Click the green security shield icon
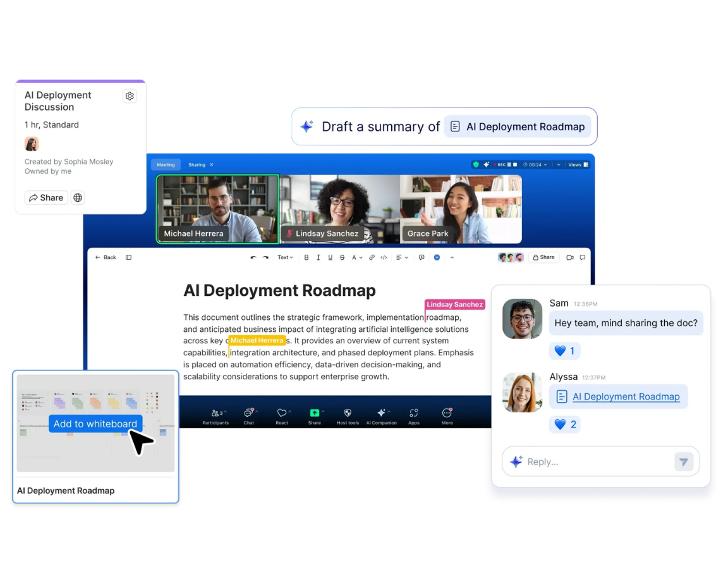The image size is (728, 581). coord(476,164)
